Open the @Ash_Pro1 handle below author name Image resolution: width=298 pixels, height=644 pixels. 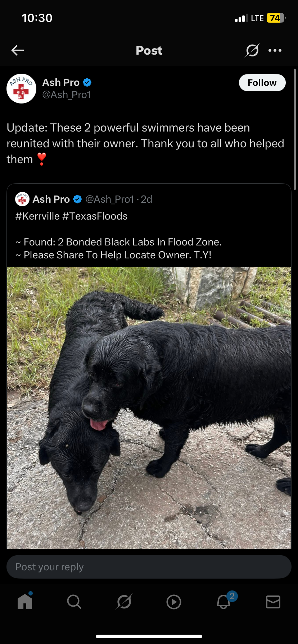67,95
